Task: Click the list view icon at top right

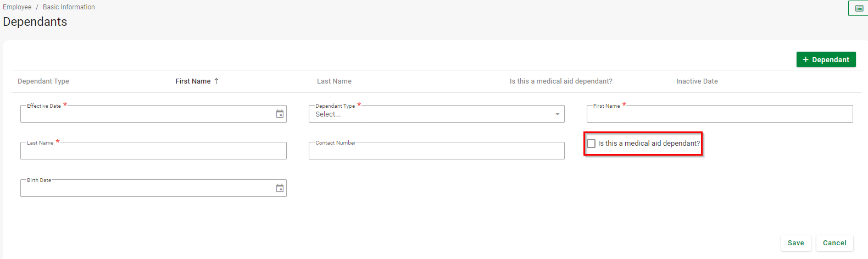Action: pyautogui.click(x=859, y=8)
